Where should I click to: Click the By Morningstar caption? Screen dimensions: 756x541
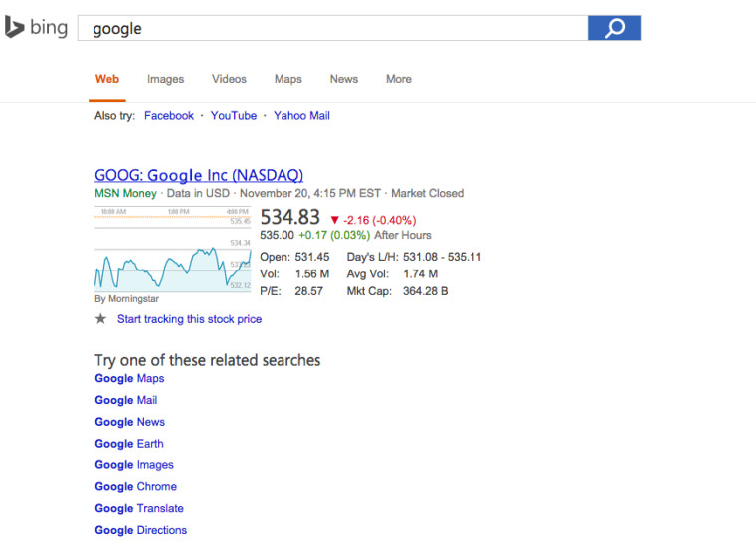click(x=126, y=299)
